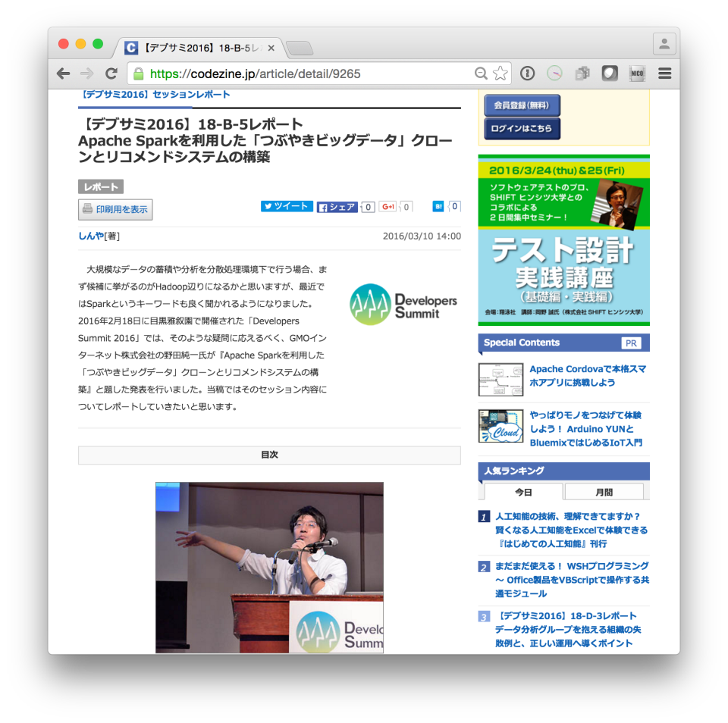Click the Chrome menu hamburger icon
728x723 pixels.
[x=664, y=74]
